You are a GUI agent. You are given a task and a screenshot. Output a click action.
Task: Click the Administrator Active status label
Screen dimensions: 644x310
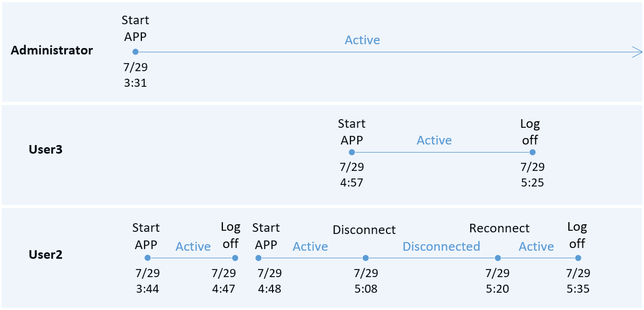(362, 40)
